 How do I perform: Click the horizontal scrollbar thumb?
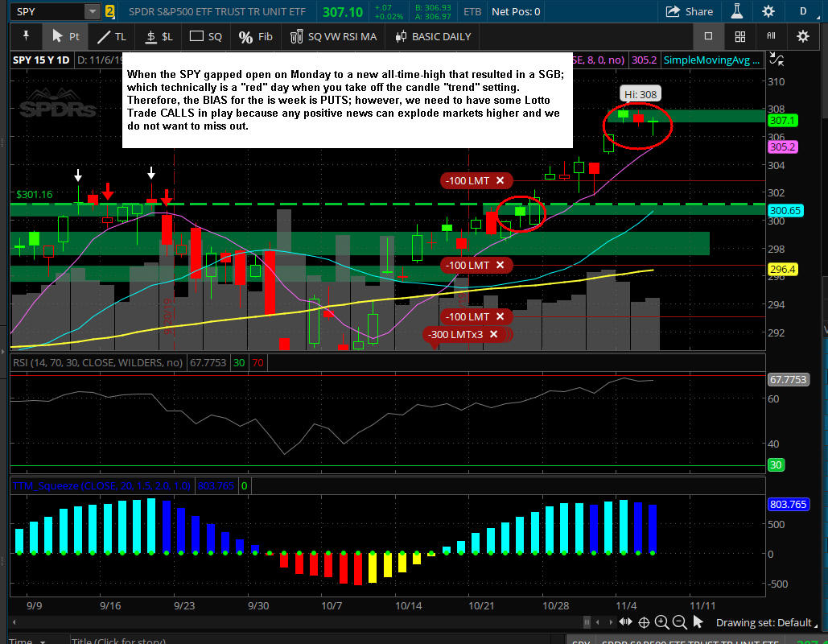click(586, 622)
